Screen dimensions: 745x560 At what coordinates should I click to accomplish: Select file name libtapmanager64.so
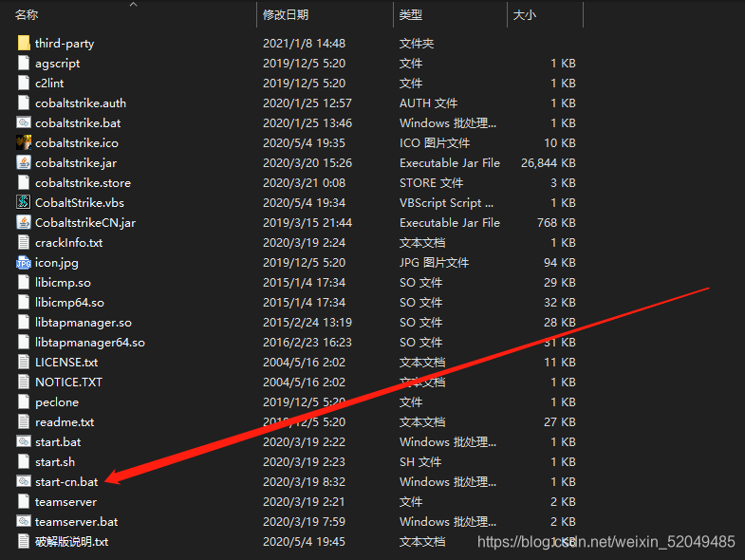click(90, 343)
